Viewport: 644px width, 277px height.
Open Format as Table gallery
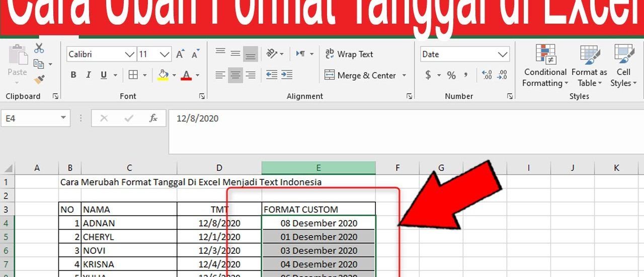[x=589, y=66]
